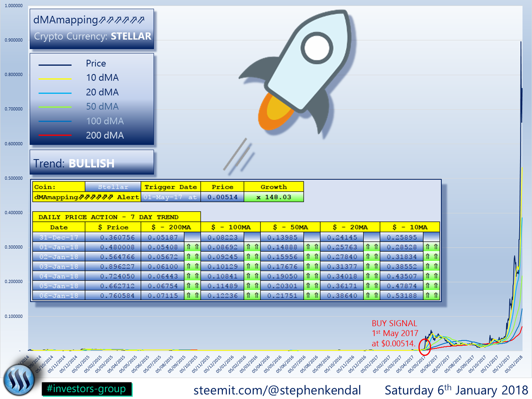Click green up arrows beside 0.12236
The height and width of the screenshot is (399, 532).
tap(252, 295)
